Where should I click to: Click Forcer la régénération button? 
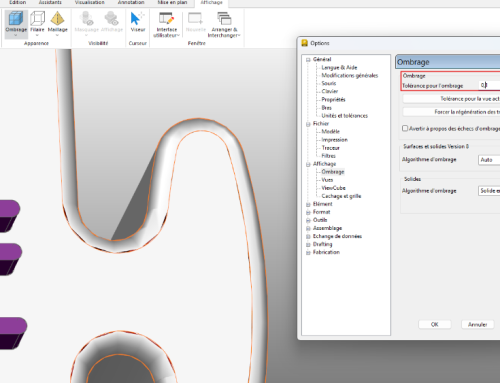pyautogui.click(x=452, y=112)
